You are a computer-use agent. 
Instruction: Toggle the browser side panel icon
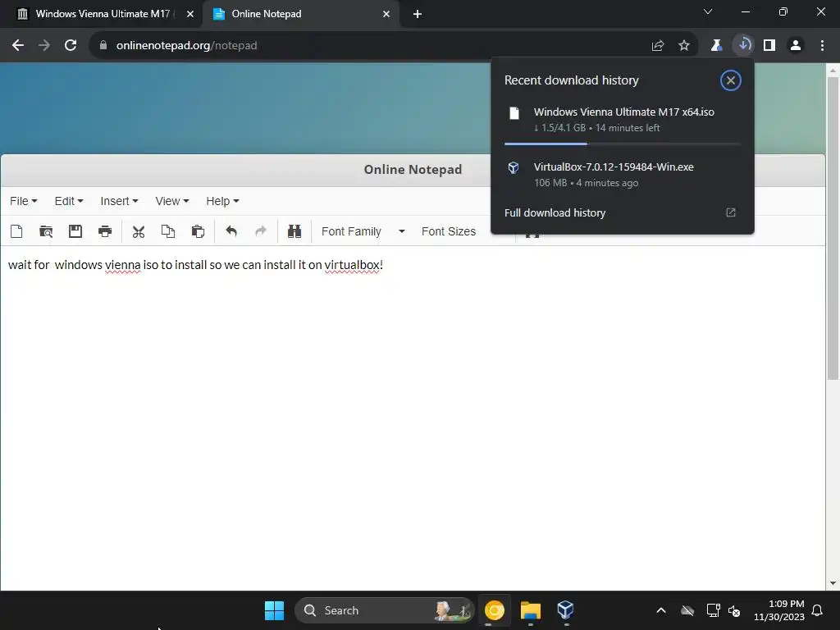point(769,46)
